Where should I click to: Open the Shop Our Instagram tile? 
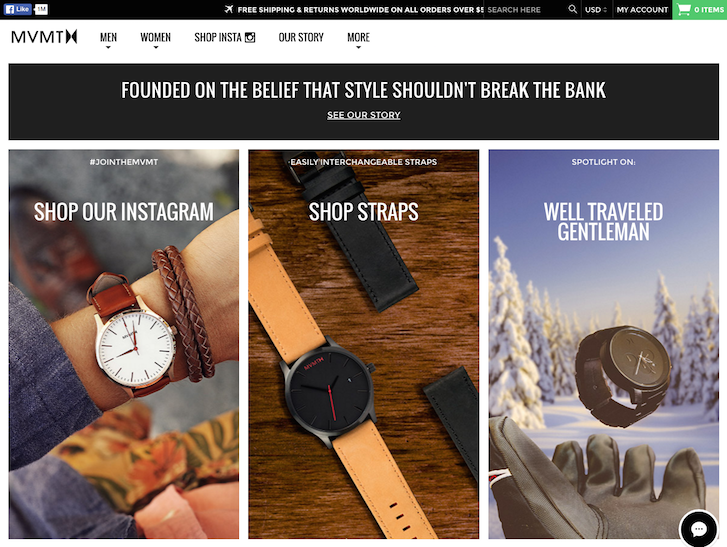(124, 344)
